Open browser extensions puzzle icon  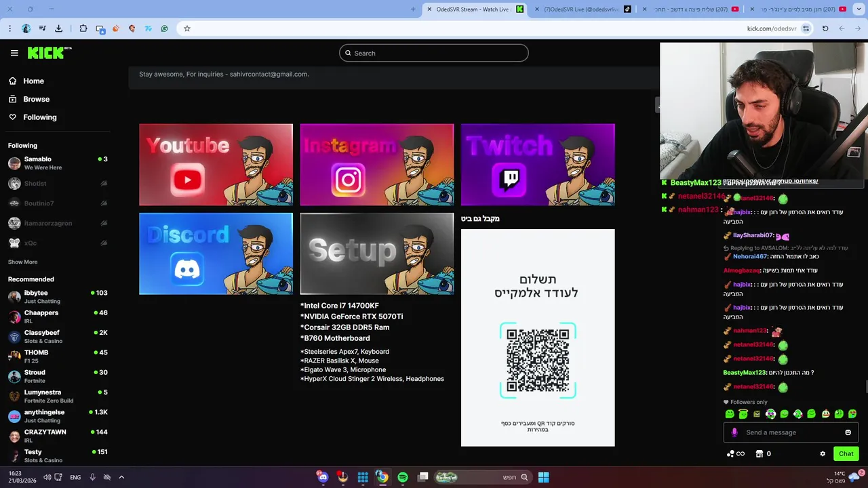83,28
